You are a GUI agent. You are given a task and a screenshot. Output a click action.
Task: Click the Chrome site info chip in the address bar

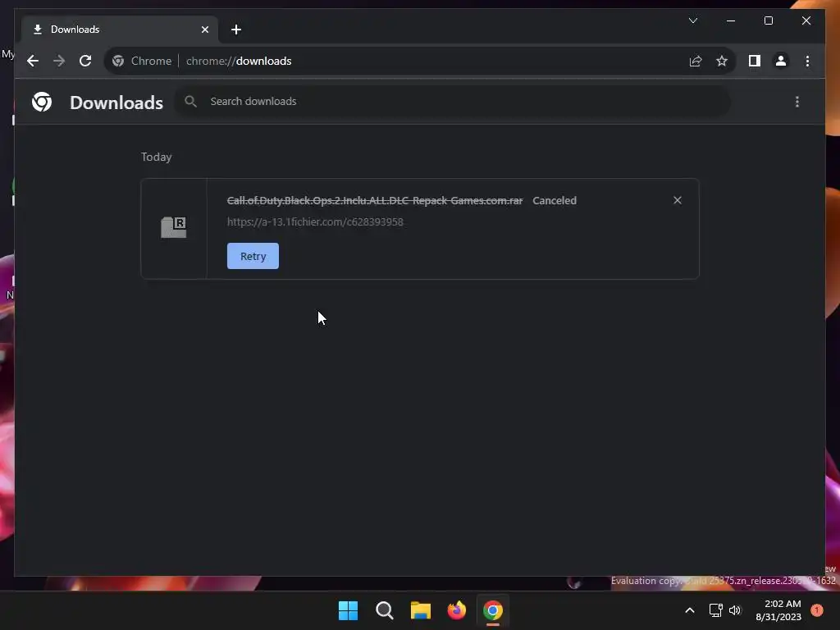142,61
